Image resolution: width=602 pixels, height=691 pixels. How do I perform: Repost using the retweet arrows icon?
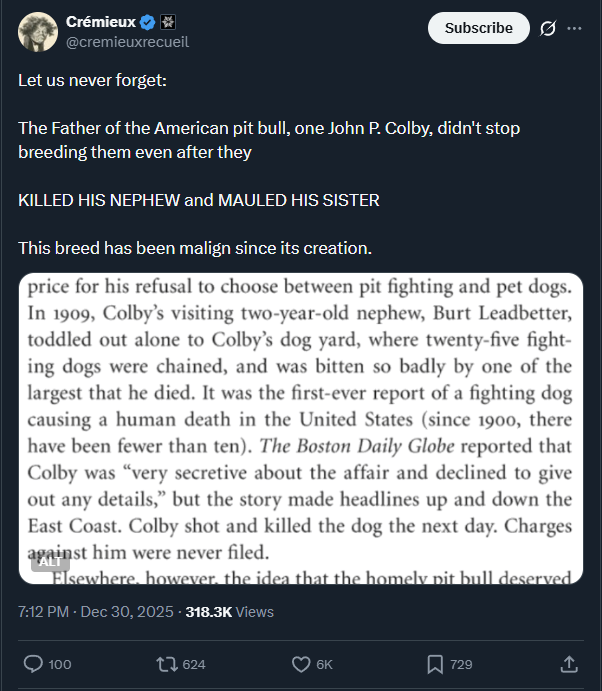(x=165, y=664)
